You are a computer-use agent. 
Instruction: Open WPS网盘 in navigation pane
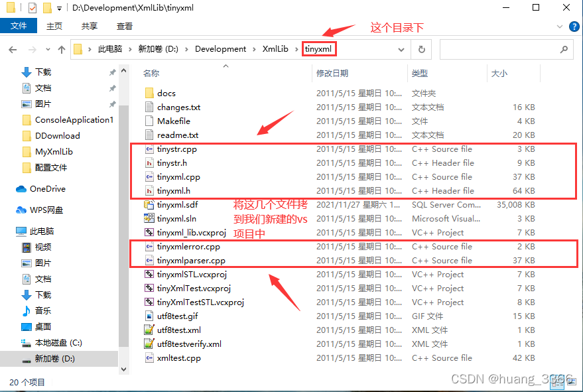[39, 210]
